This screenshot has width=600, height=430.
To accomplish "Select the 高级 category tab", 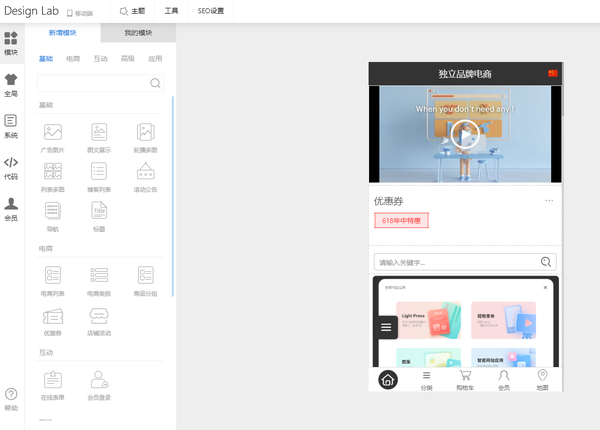I will [128, 59].
